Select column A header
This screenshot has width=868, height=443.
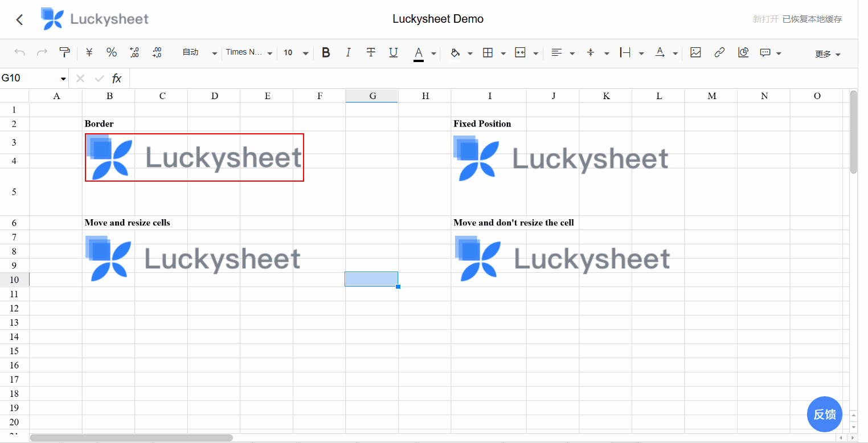click(x=56, y=96)
